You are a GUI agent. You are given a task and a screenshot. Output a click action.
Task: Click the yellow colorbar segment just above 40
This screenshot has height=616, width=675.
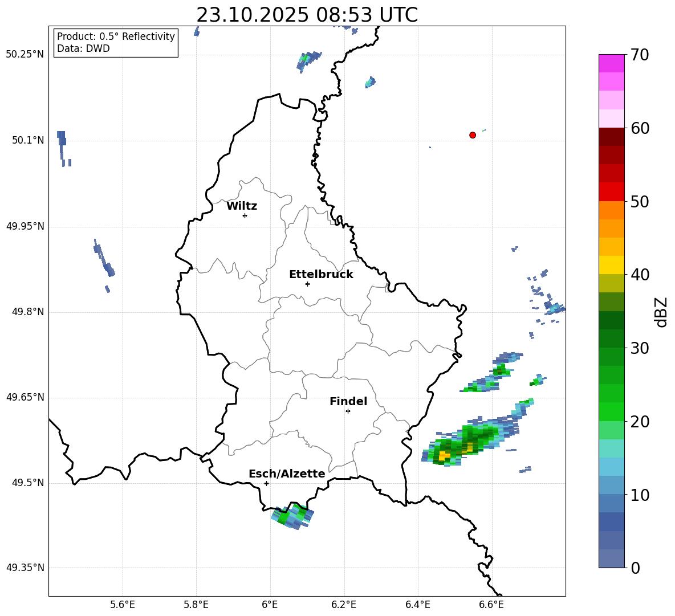[611, 265]
